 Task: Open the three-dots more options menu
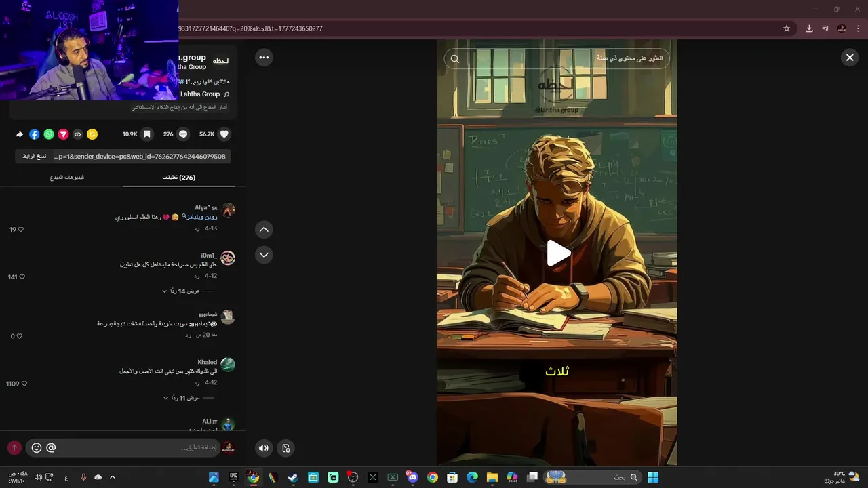pyautogui.click(x=264, y=58)
